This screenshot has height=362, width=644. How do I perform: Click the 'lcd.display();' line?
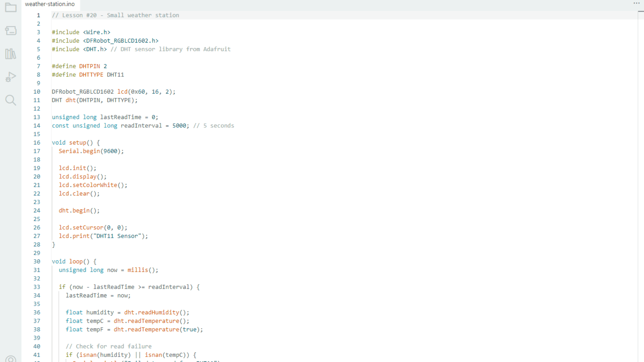point(83,177)
